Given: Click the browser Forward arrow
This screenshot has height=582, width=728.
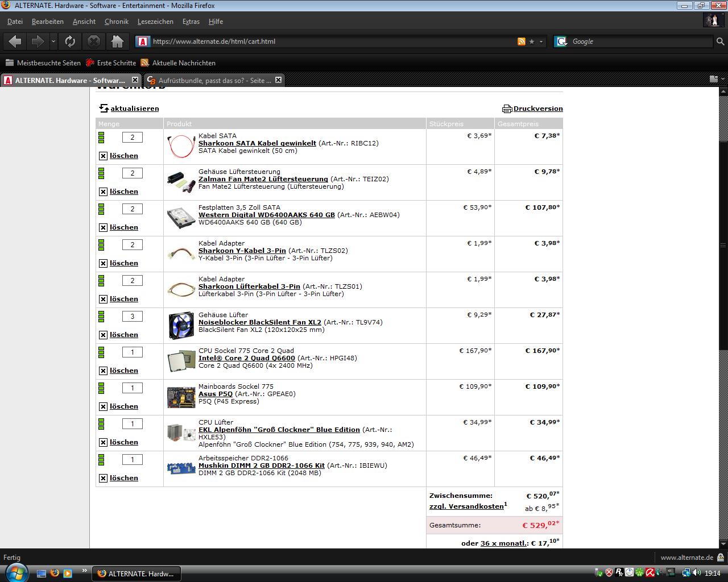Looking at the screenshot, I should coord(38,41).
